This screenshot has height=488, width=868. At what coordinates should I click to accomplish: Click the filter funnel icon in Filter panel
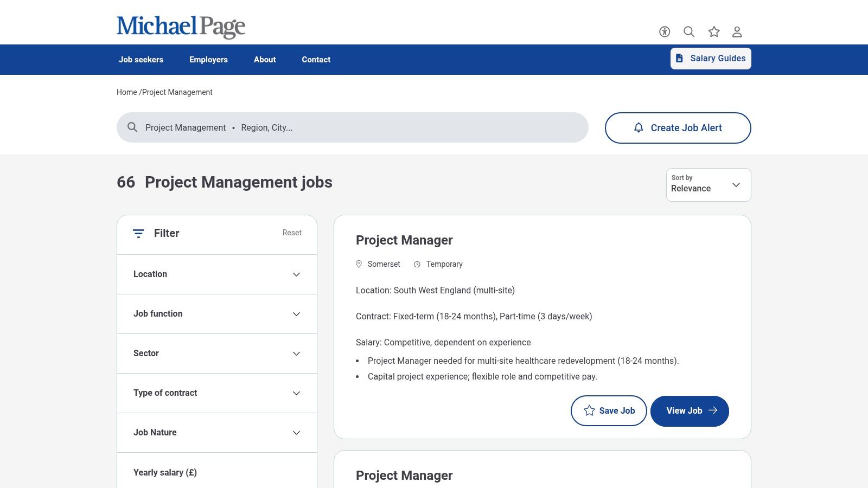click(x=139, y=234)
